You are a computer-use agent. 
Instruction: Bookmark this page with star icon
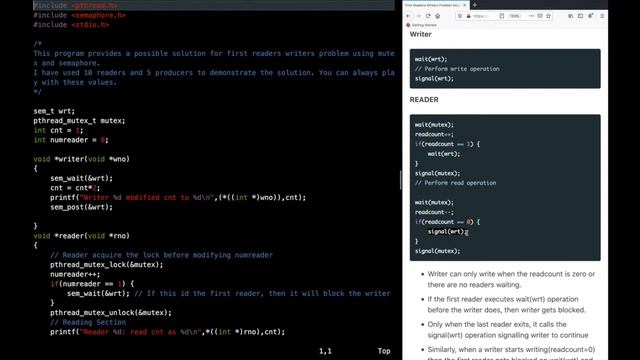(549, 16)
